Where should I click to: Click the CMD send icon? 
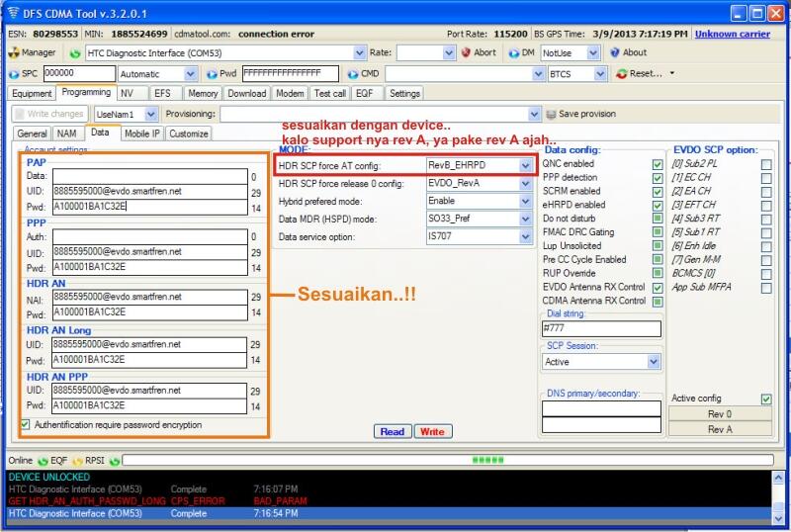pos(353,74)
